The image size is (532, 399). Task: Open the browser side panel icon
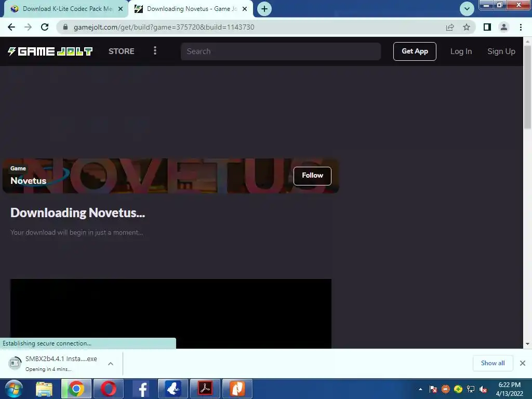487,27
